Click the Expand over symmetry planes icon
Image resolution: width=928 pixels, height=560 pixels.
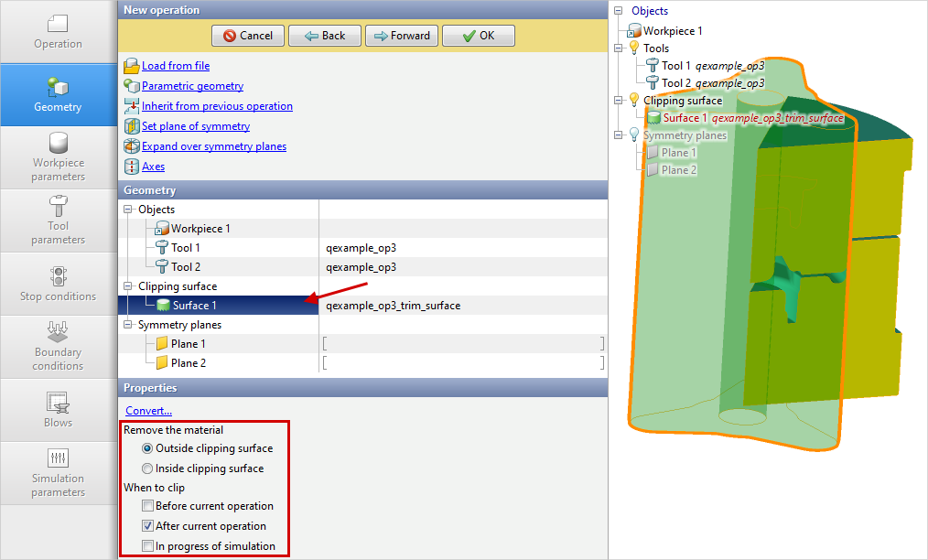(131, 146)
